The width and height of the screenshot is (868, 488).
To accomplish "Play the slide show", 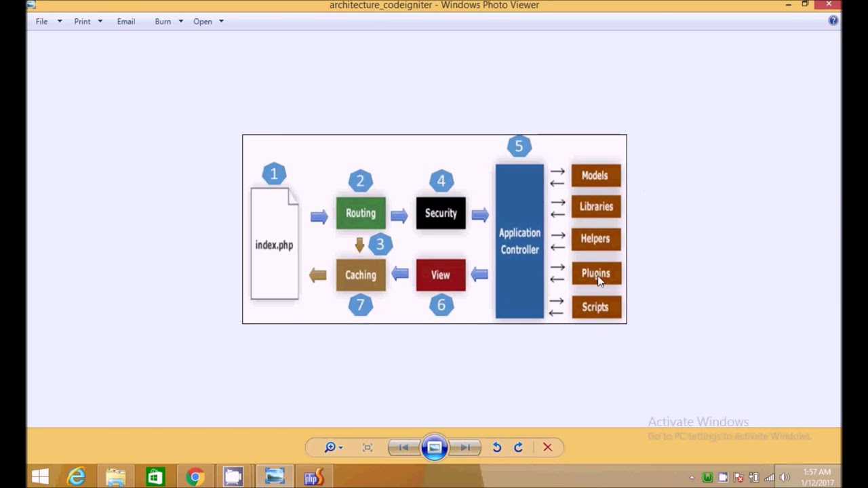I will (435, 447).
